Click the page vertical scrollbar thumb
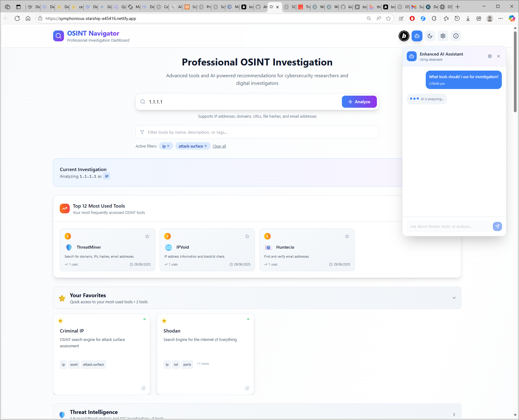Image resolution: width=519 pixels, height=420 pixels. click(x=515, y=71)
